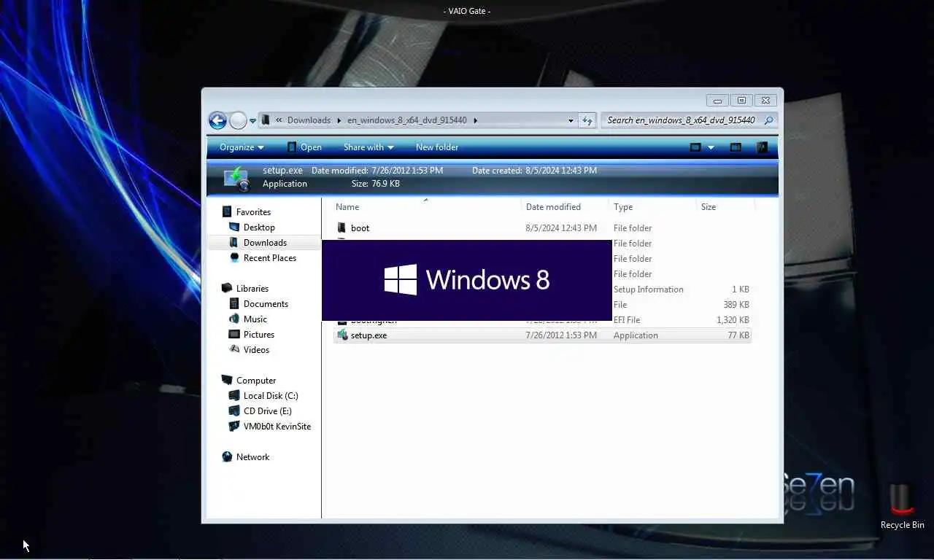Select the Local Disk (C:) drive icon
The width and height of the screenshot is (934, 560).
point(234,395)
